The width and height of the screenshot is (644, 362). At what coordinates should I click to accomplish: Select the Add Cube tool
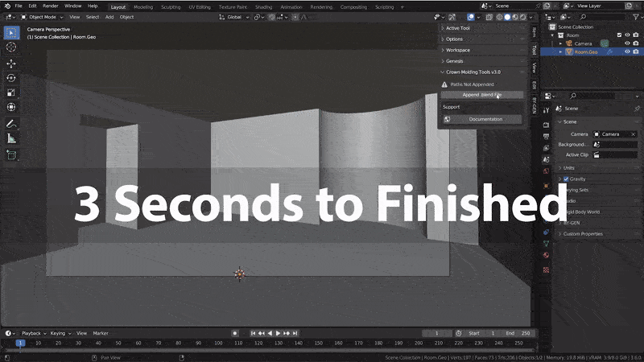point(11,154)
